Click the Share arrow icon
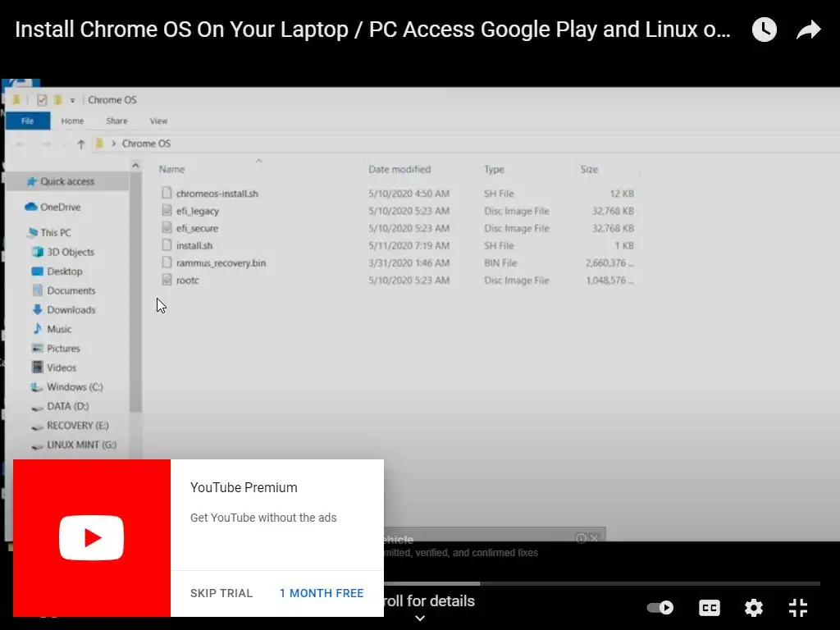The image size is (840, 630). point(808,30)
